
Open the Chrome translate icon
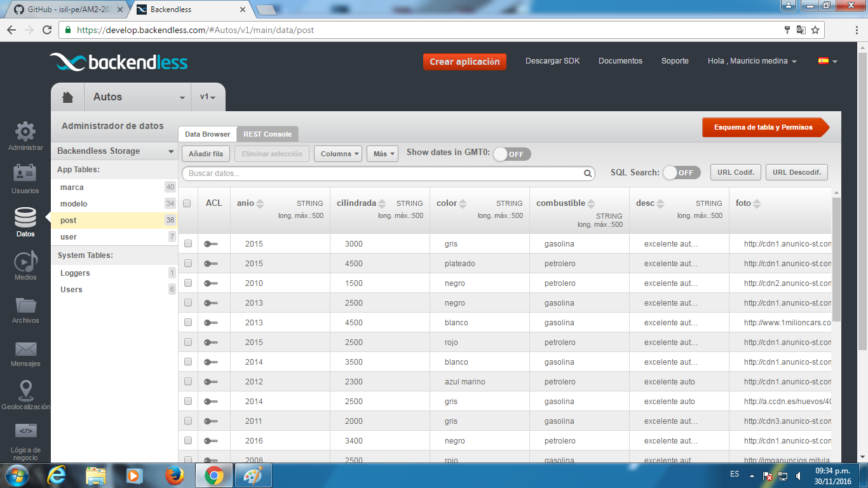tap(801, 30)
